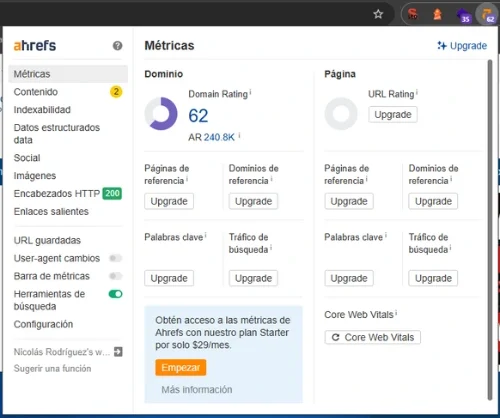Viewport: 500px width, 418px height.
Task: Click Upgrade under URL Rating
Action: tap(393, 115)
